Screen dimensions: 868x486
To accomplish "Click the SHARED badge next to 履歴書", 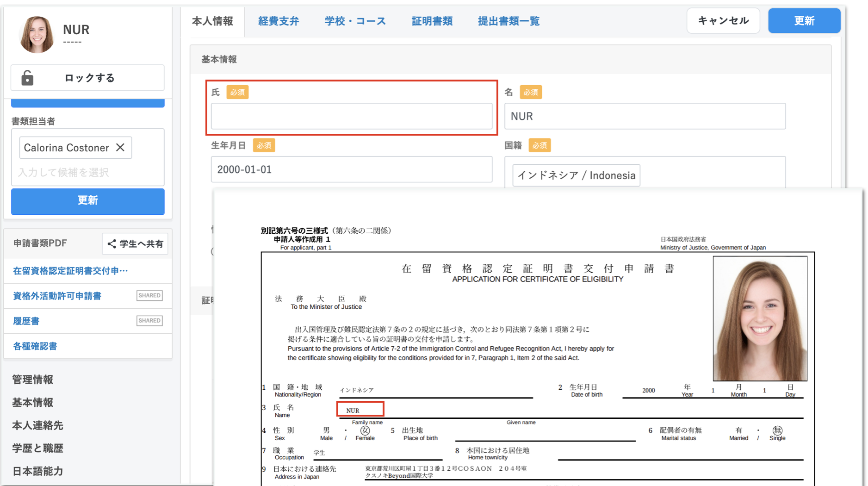I will coord(149,321).
